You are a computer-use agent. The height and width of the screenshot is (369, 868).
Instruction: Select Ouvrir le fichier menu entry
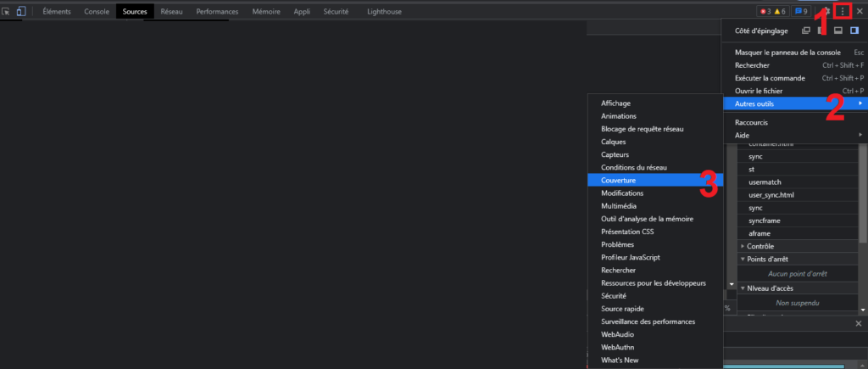click(794, 91)
